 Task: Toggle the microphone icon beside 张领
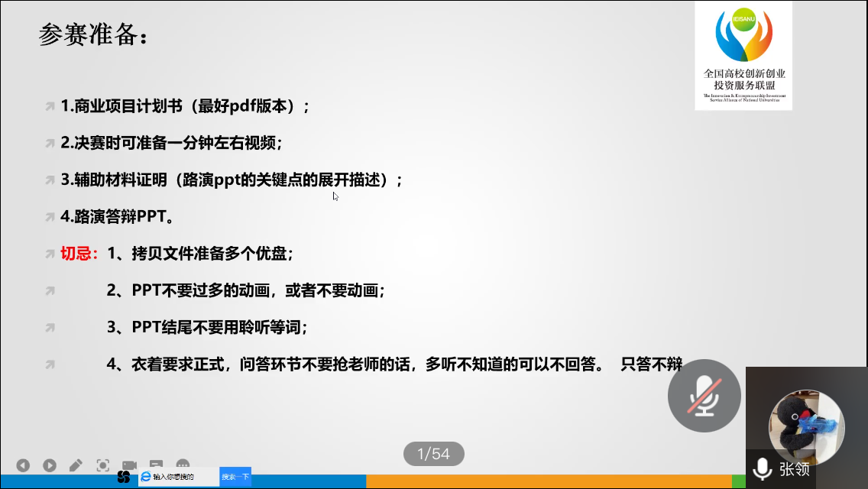coord(762,469)
